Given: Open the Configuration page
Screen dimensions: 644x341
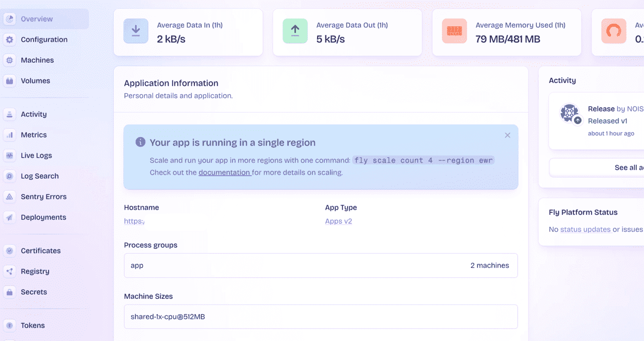Looking at the screenshot, I should pyautogui.click(x=44, y=40).
